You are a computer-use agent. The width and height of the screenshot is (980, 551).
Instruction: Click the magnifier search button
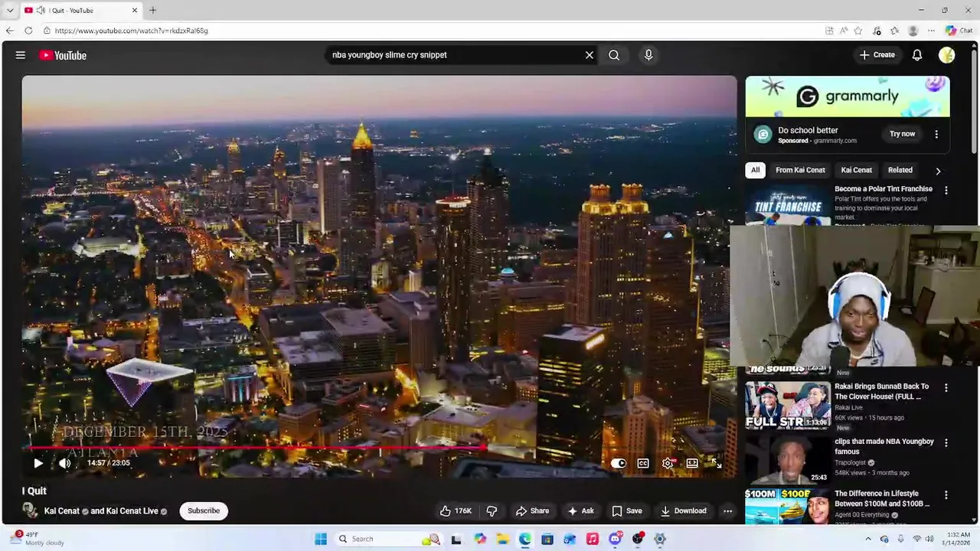point(614,55)
